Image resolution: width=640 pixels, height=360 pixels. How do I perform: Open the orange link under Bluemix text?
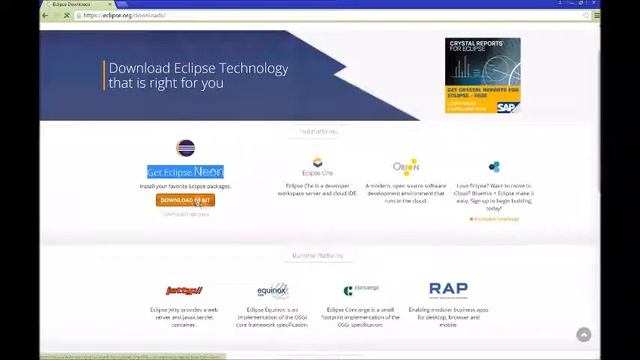click(x=494, y=219)
